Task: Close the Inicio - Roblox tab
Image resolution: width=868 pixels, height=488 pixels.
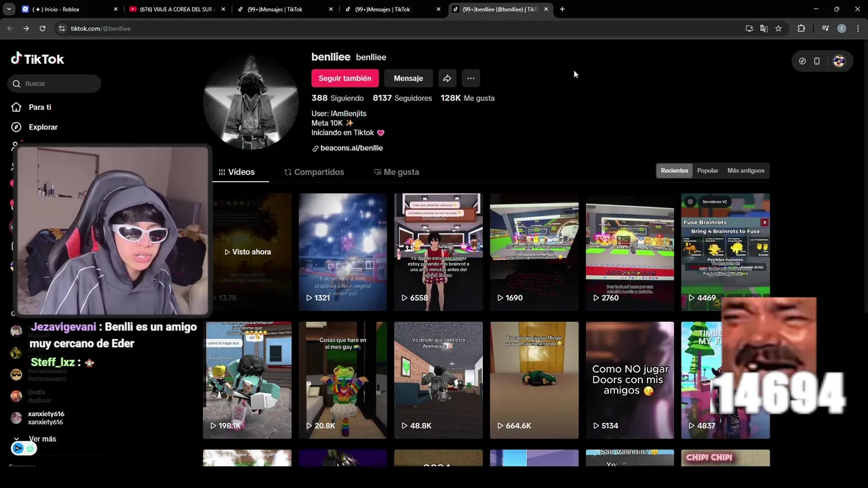Action: click(115, 9)
